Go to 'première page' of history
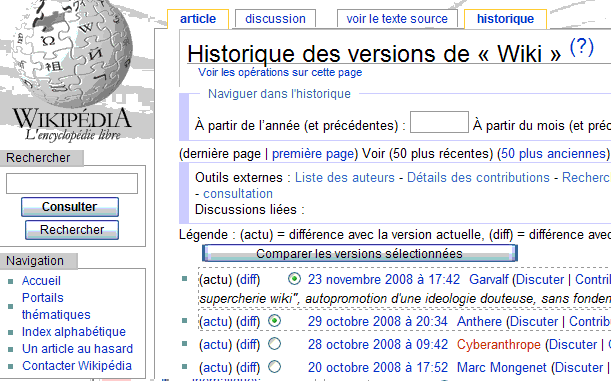 (x=313, y=154)
